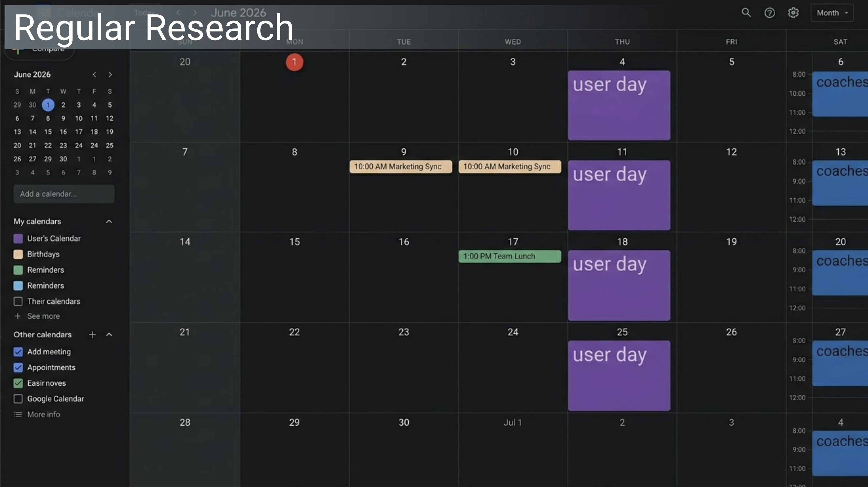Viewport: 868px width, 487px height.
Task: Click the plus icon beside See more
Action: pos(18,316)
